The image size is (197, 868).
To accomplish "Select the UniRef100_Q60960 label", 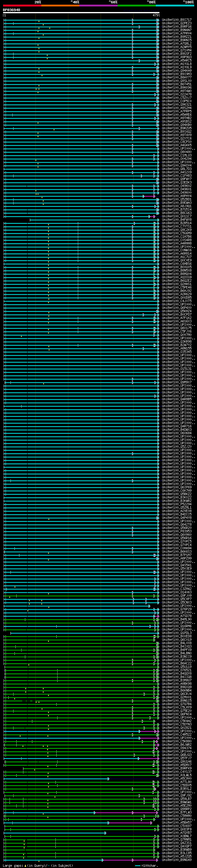I will click(177, 535).
